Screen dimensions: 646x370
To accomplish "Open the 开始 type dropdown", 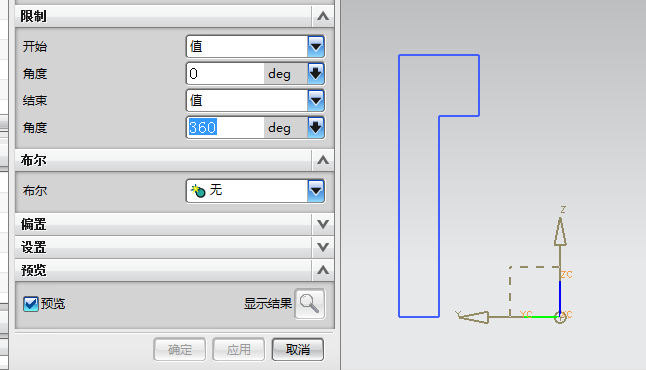I will tap(316, 47).
